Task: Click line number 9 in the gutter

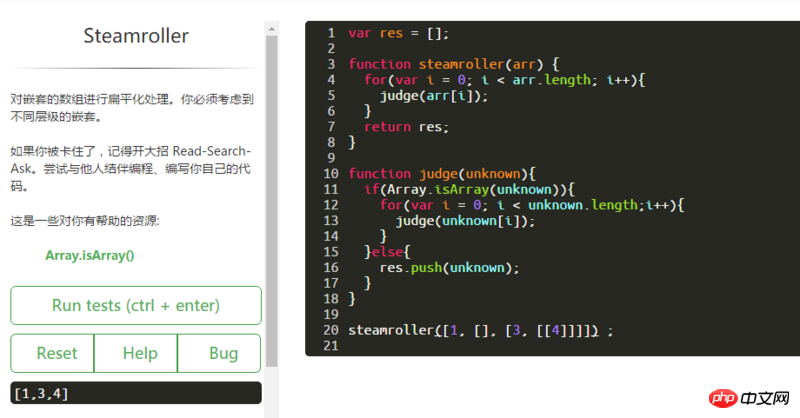Action: (331, 158)
